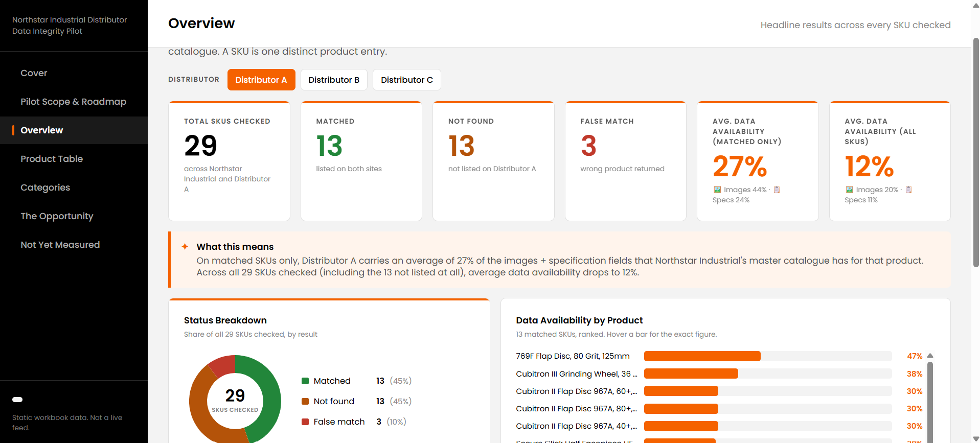Image resolution: width=980 pixels, height=443 pixels.
Task: Click the Data Availability by Product heading
Action: pyautogui.click(x=579, y=320)
